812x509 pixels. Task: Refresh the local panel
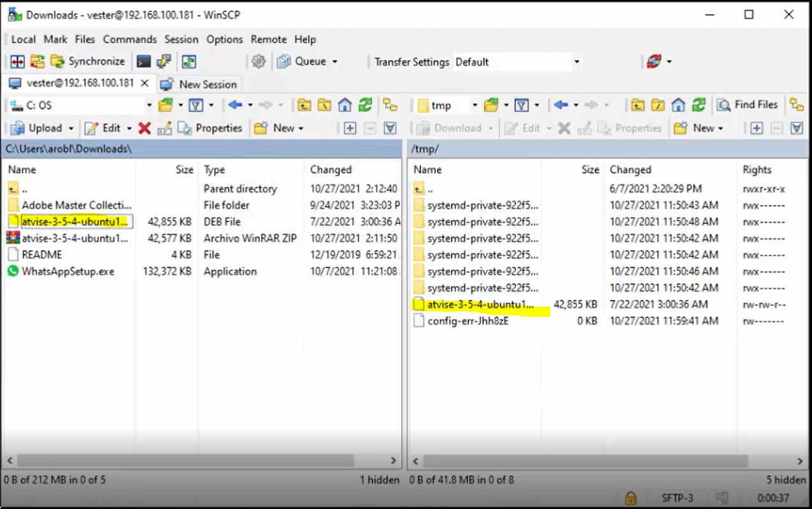[x=364, y=105]
